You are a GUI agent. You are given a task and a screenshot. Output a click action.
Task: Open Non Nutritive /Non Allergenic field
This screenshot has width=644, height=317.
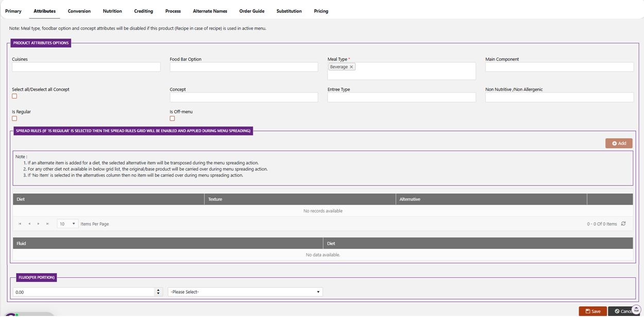coord(560,97)
